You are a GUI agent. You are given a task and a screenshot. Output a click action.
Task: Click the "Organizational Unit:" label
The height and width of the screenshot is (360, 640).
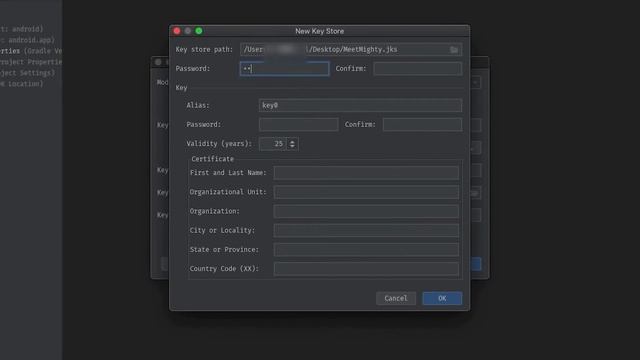click(x=228, y=192)
